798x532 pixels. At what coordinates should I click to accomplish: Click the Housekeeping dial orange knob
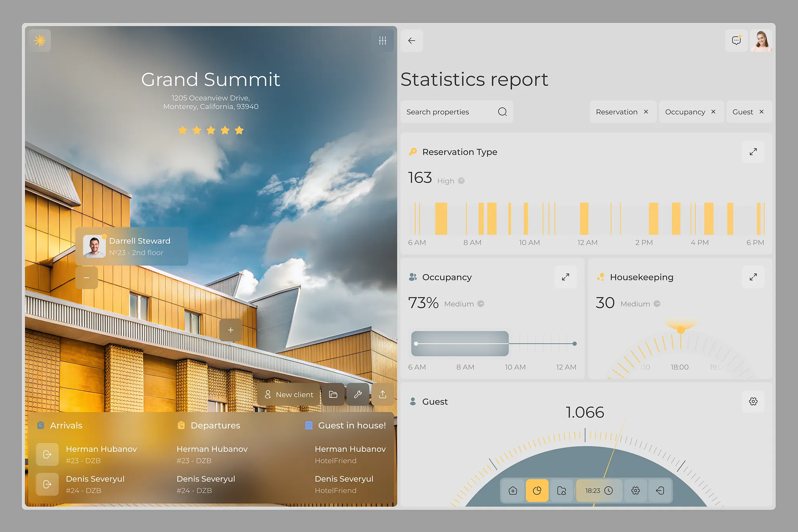[681, 330]
